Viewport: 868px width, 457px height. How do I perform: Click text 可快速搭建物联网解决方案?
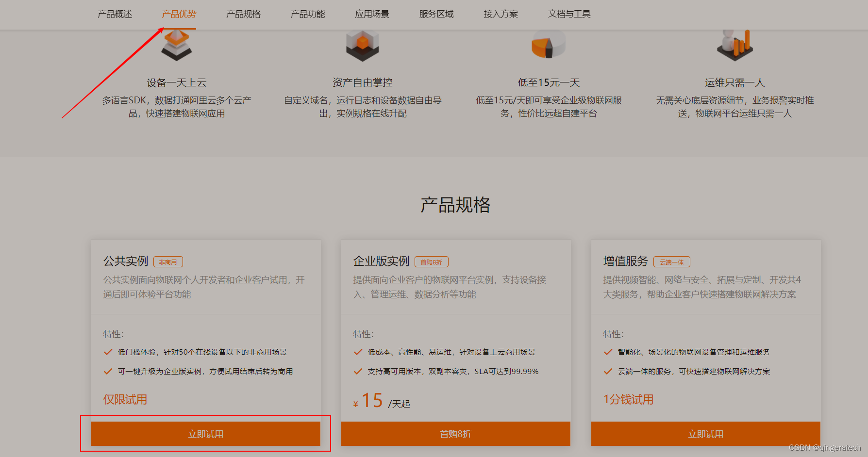pyautogui.click(x=724, y=372)
